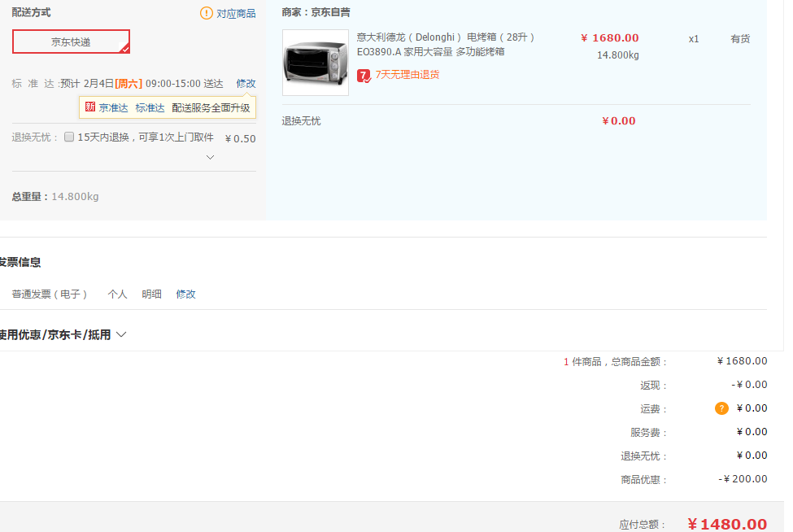Click the -￥200.00 product discount value
The width and height of the screenshot is (793, 532).
coord(743,479)
